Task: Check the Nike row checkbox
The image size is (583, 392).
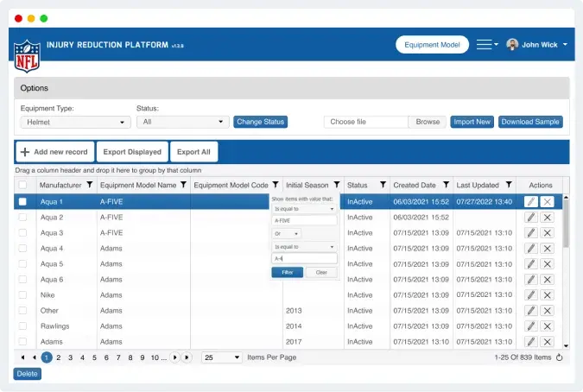Action: pyautogui.click(x=22, y=295)
